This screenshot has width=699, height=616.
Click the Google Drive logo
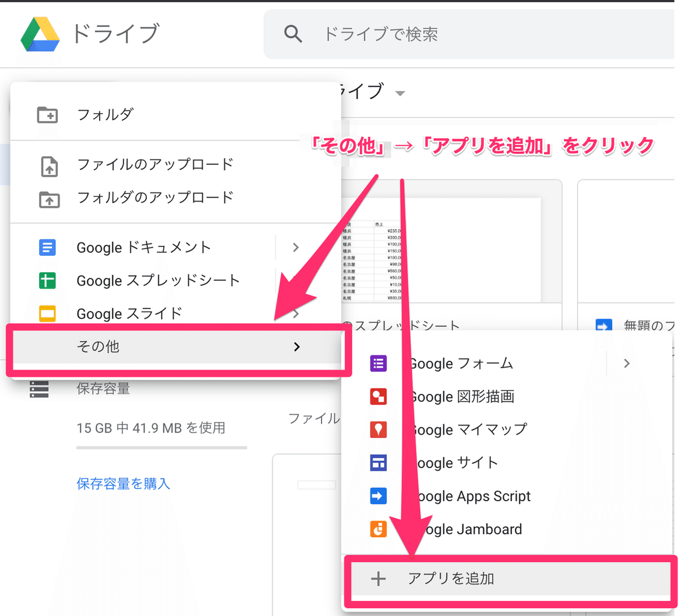click(42, 34)
